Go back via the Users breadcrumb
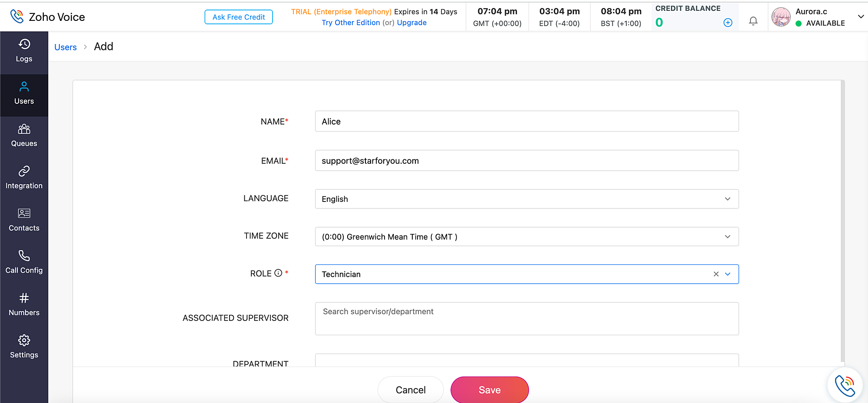 [66, 47]
